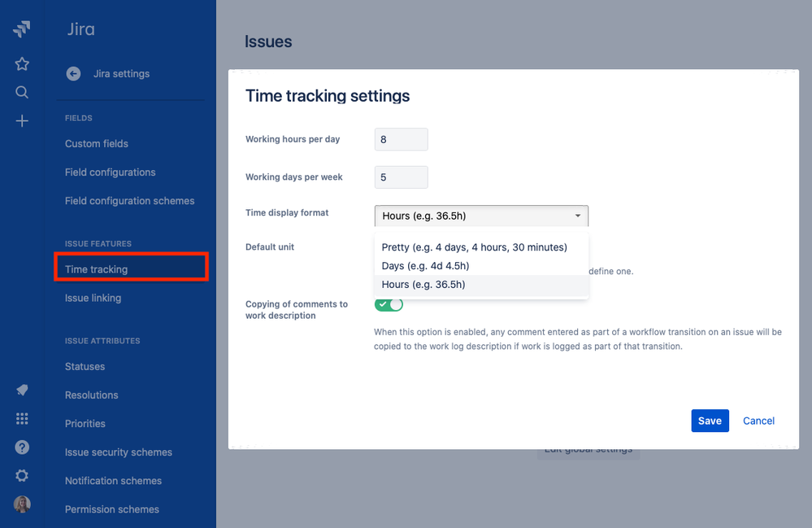This screenshot has width=812, height=528.
Task: Click the Working days per week field
Action: coord(401,177)
